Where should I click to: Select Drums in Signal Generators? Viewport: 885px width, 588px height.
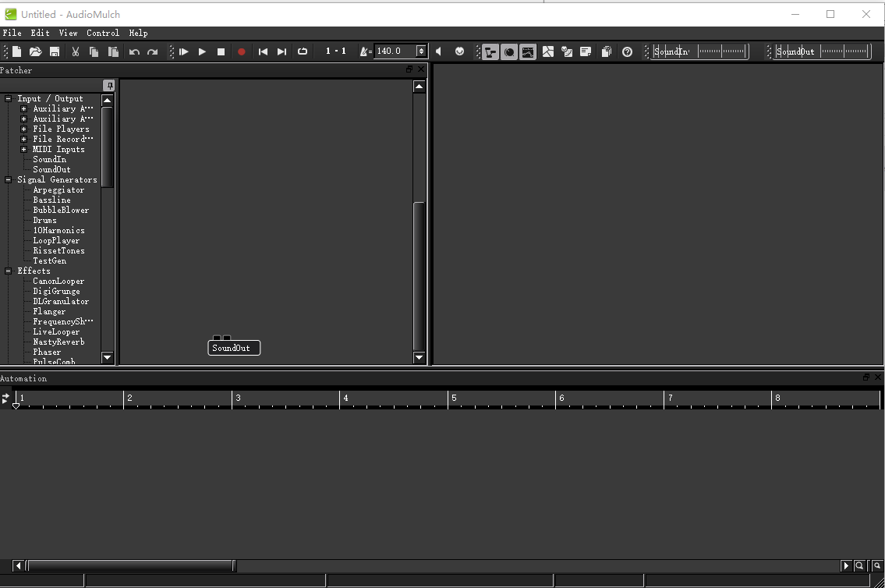tap(45, 220)
